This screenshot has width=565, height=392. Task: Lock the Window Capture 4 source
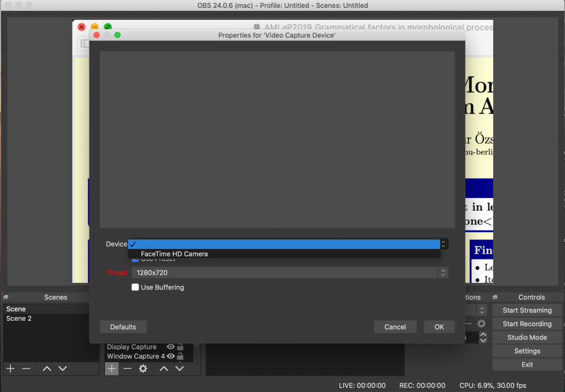[x=180, y=356]
